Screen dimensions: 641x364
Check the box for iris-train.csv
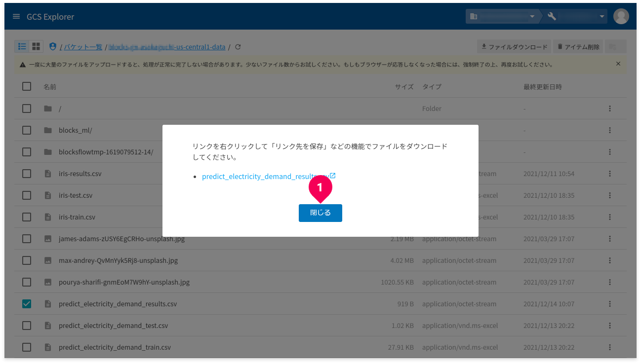27,217
